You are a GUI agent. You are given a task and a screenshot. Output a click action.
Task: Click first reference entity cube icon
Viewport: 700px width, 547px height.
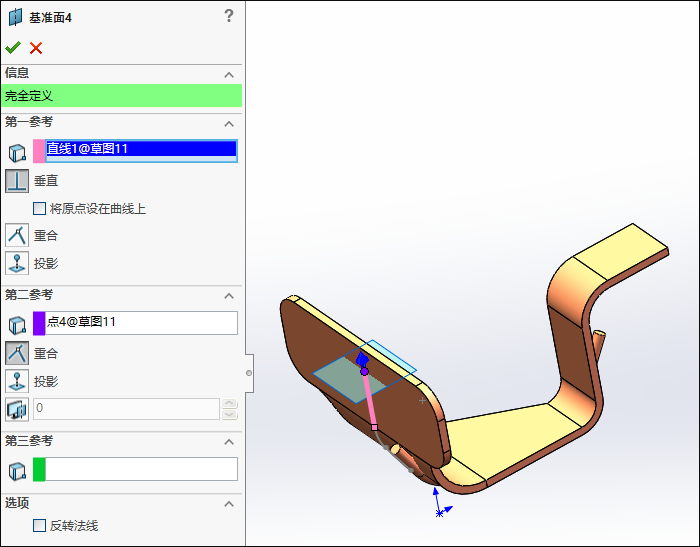click(x=17, y=153)
